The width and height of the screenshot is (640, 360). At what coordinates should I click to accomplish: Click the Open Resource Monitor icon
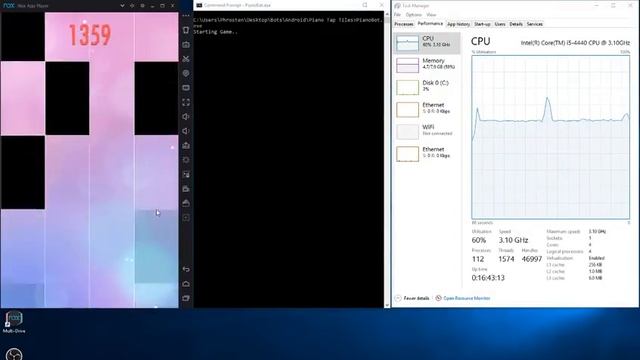pyautogui.click(x=438, y=298)
